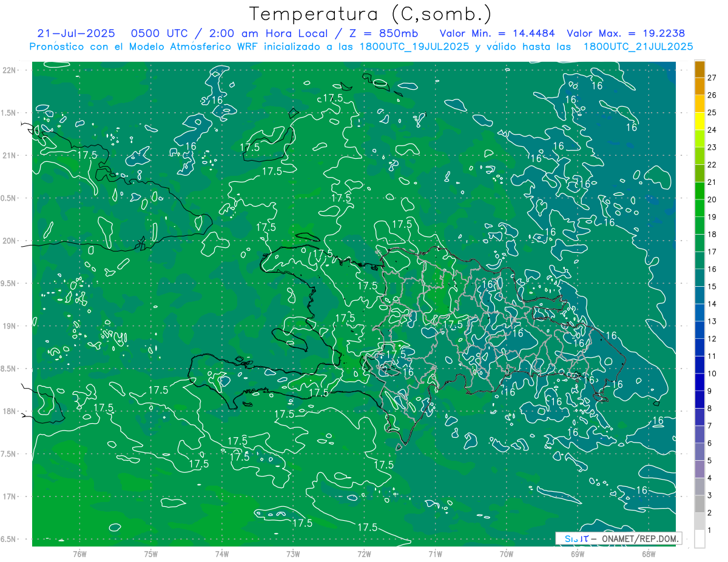Click the gray color bar segment between 2 and 3
This screenshot has height=562, width=728.
pyautogui.click(x=699, y=504)
